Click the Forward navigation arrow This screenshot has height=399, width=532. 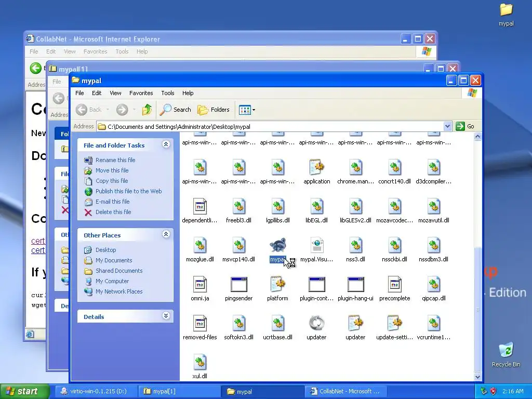[122, 110]
